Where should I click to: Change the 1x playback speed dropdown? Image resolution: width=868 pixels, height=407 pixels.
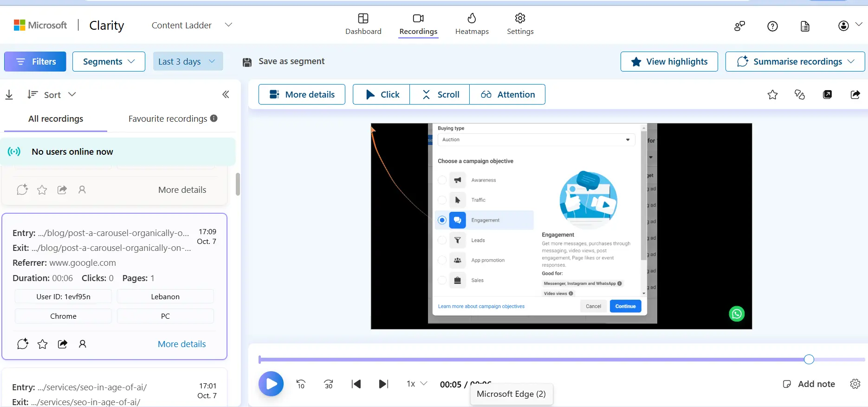point(417,384)
